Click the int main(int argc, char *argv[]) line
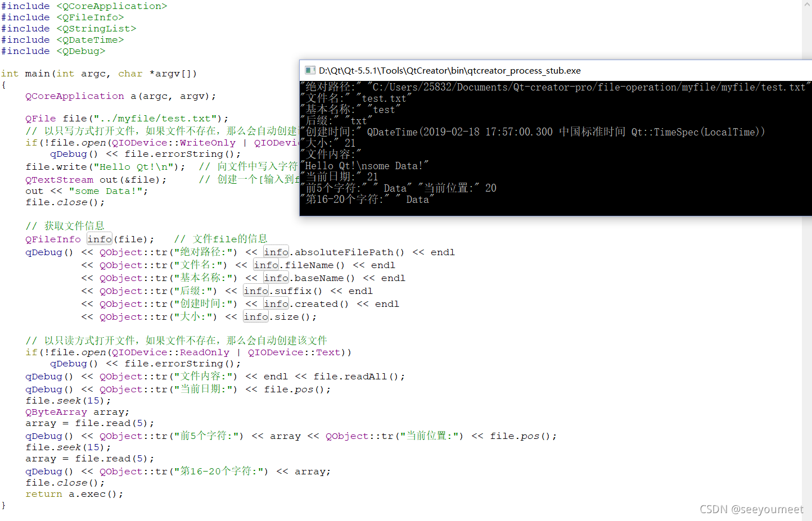Image resolution: width=812 pixels, height=521 pixels. coord(99,74)
